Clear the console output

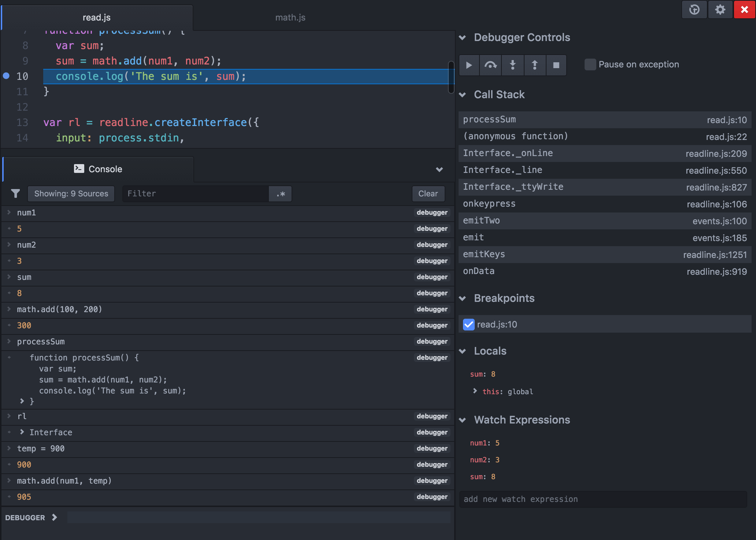428,193
